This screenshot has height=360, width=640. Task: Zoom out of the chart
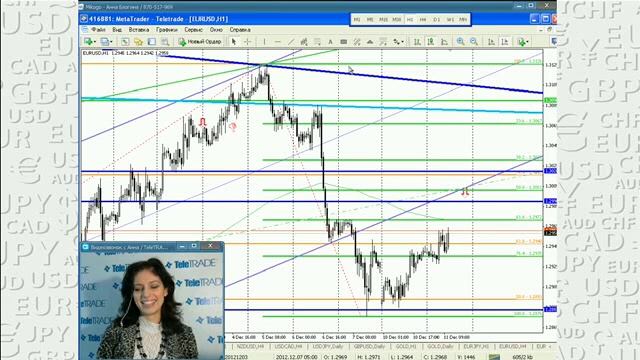pyautogui.click(x=474, y=42)
